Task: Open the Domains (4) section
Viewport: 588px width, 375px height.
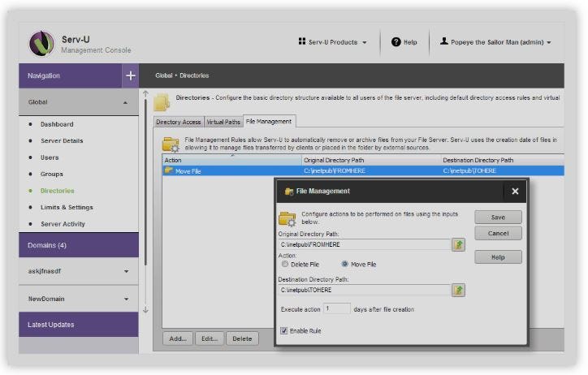Action: coord(79,245)
